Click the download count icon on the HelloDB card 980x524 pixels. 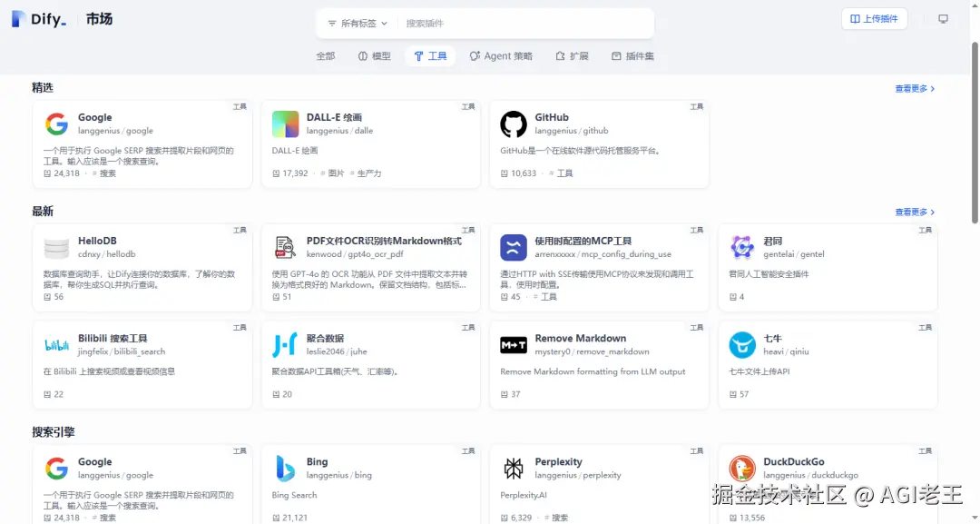[47, 297]
